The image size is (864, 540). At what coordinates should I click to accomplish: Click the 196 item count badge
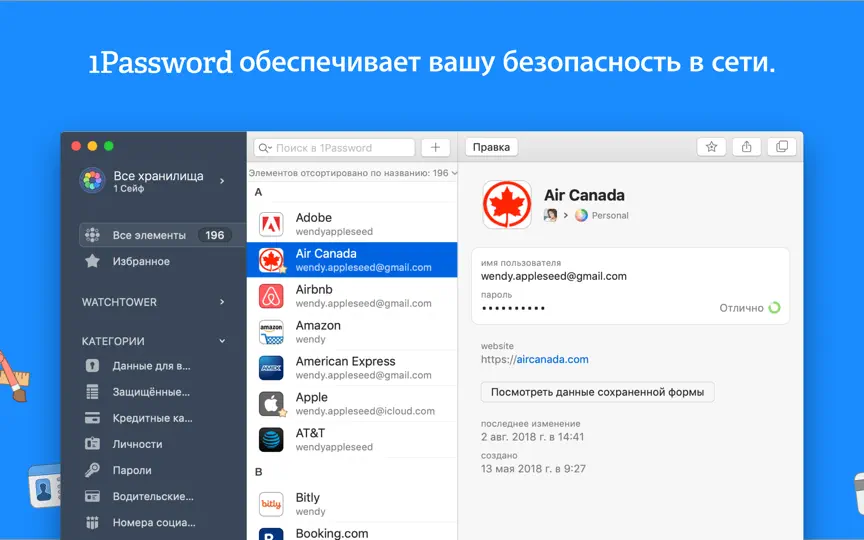pos(214,235)
